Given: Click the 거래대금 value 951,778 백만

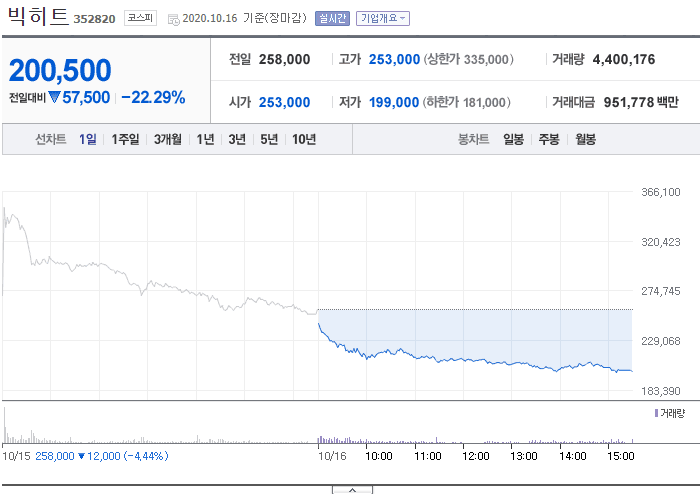Looking at the screenshot, I should point(641,102).
